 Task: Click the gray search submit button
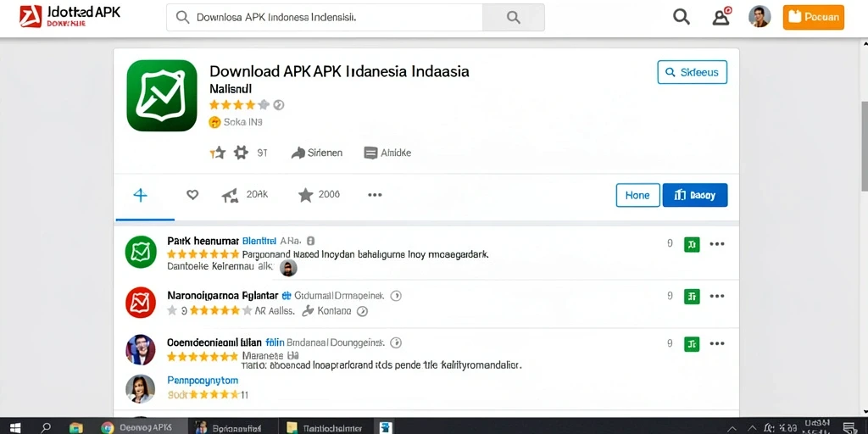click(x=513, y=17)
